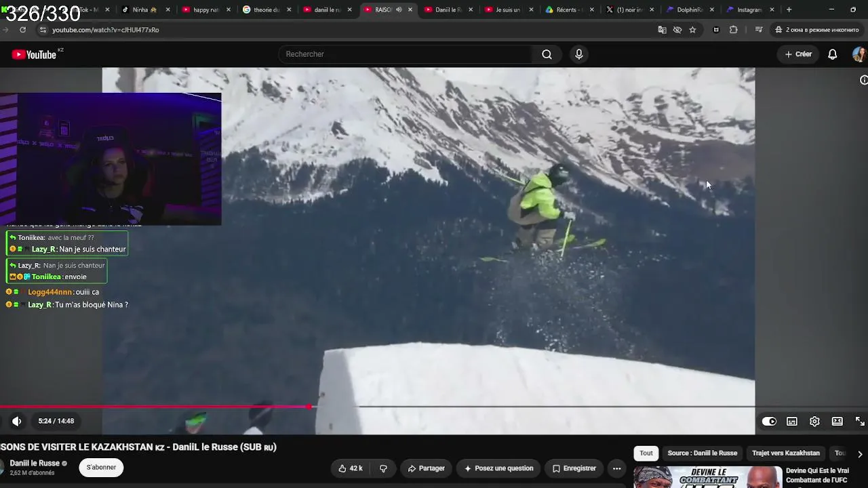Image resolution: width=868 pixels, height=488 pixels.
Task: Bookmark this page with the star icon
Action: tap(692, 30)
